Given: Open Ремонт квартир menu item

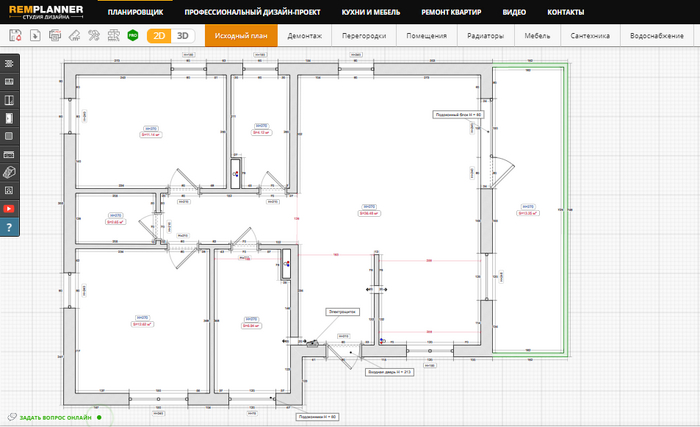Looking at the screenshot, I should point(453,12).
